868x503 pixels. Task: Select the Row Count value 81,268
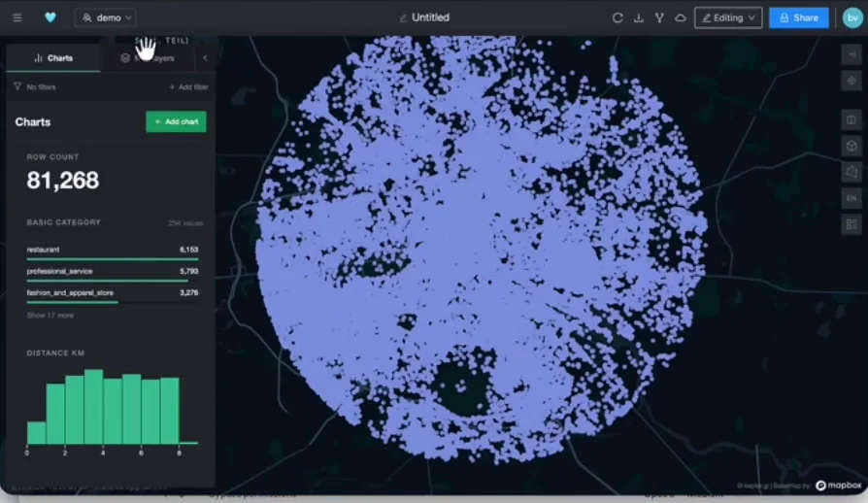click(63, 181)
